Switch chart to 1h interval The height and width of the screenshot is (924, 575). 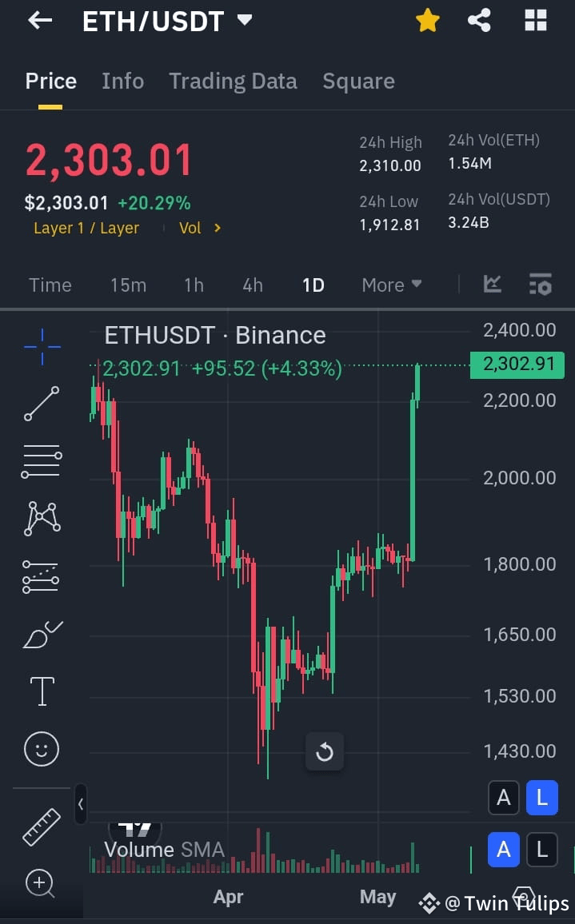point(194,285)
